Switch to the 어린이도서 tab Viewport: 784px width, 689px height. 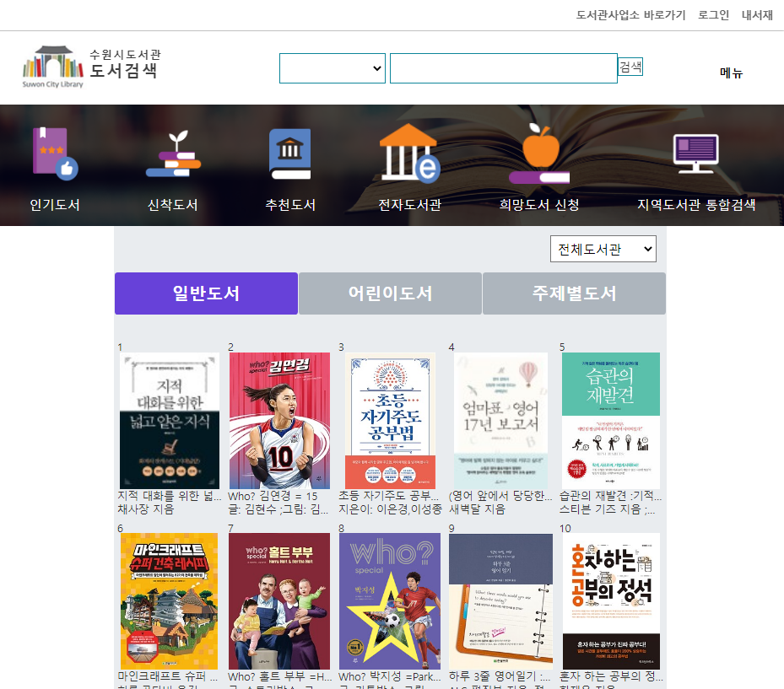(390, 293)
